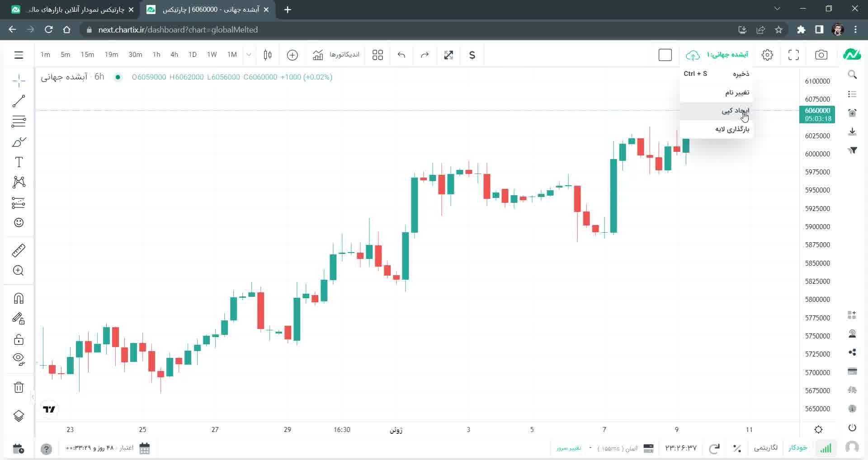Open the emoji sticker tool
The image size is (868, 460).
pos(19,222)
